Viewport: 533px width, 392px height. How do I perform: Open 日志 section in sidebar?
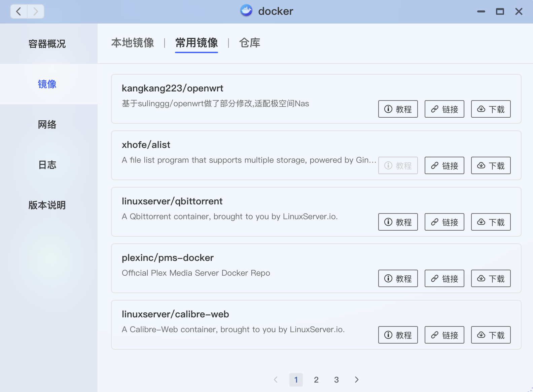coord(47,165)
